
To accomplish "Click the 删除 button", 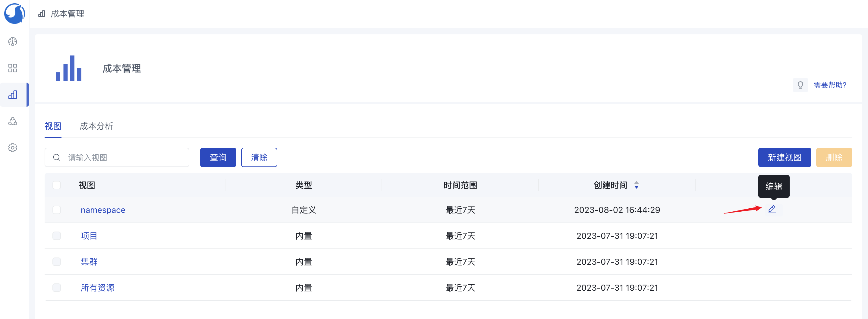I will tap(834, 157).
